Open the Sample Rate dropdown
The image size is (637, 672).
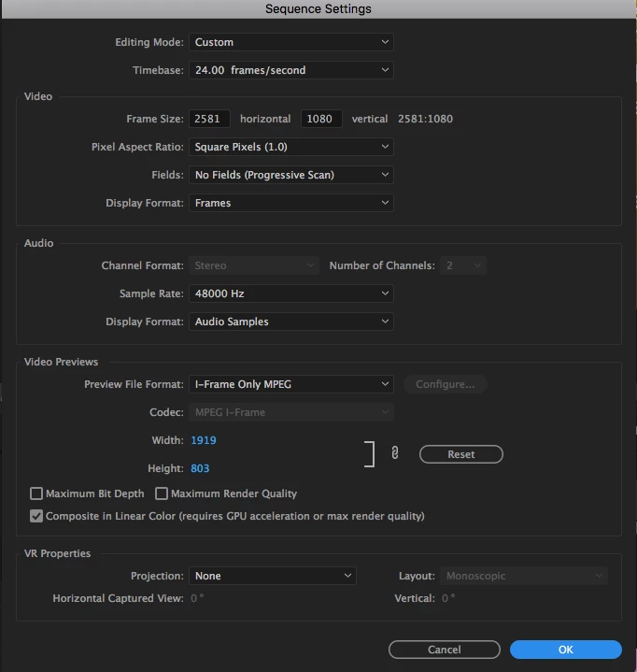[x=291, y=293]
